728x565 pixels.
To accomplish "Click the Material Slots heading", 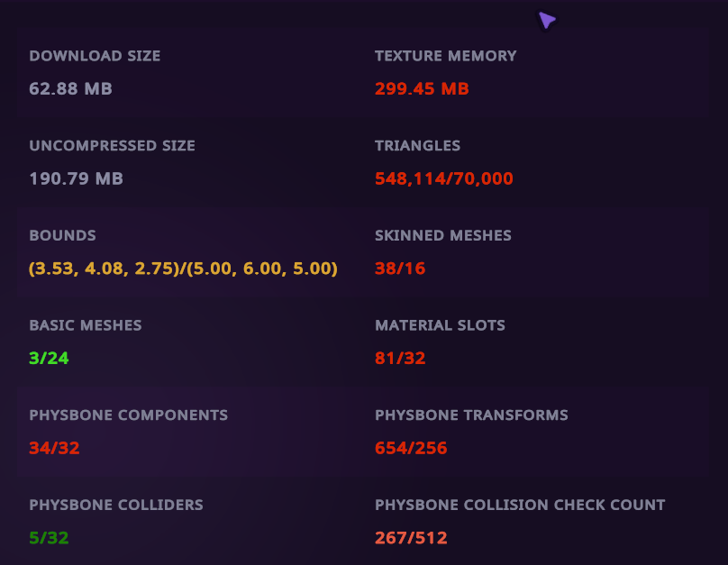I will pyautogui.click(x=440, y=325).
